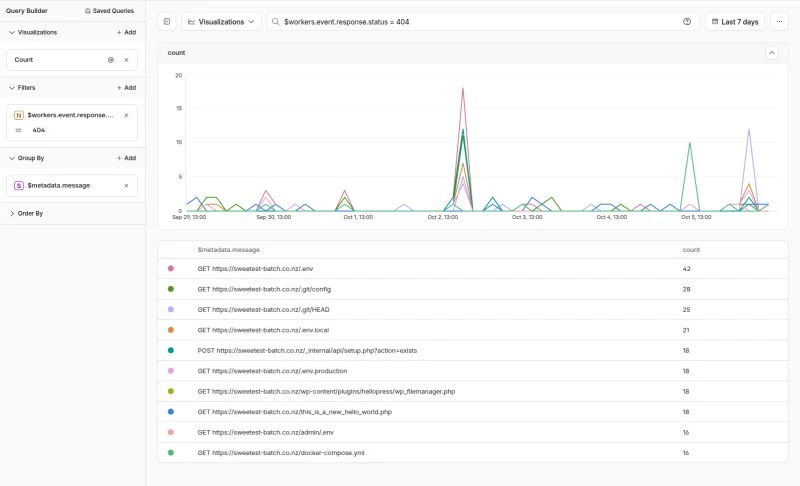Collapse the Group By section
Screen dimensions: 800x486
click(x=27, y=158)
